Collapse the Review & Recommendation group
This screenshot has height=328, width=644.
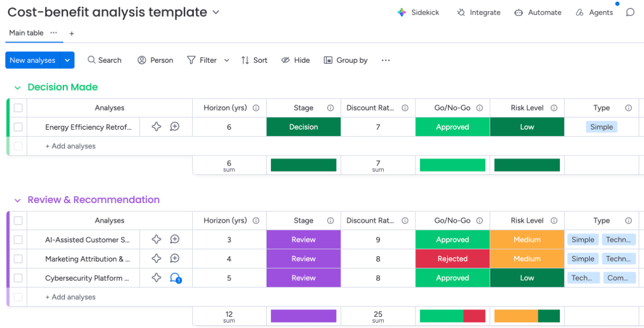coord(17,200)
